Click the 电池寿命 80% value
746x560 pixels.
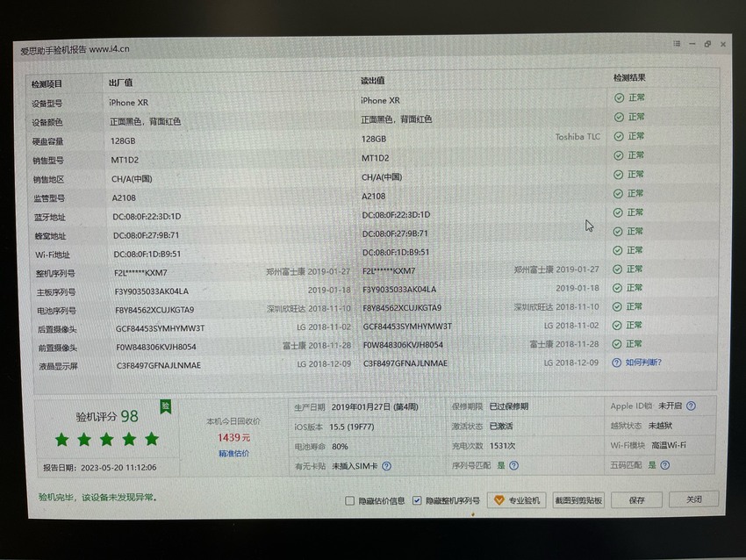click(340, 447)
